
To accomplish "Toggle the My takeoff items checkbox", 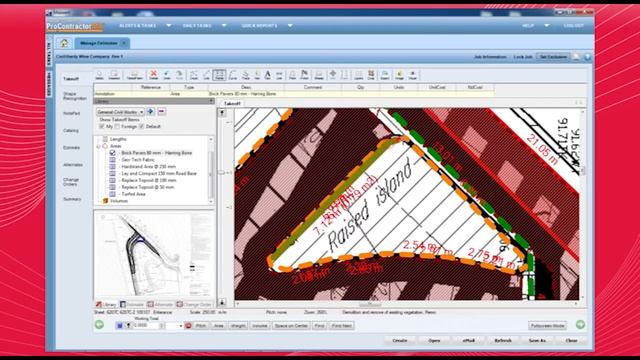I will pyautogui.click(x=102, y=127).
